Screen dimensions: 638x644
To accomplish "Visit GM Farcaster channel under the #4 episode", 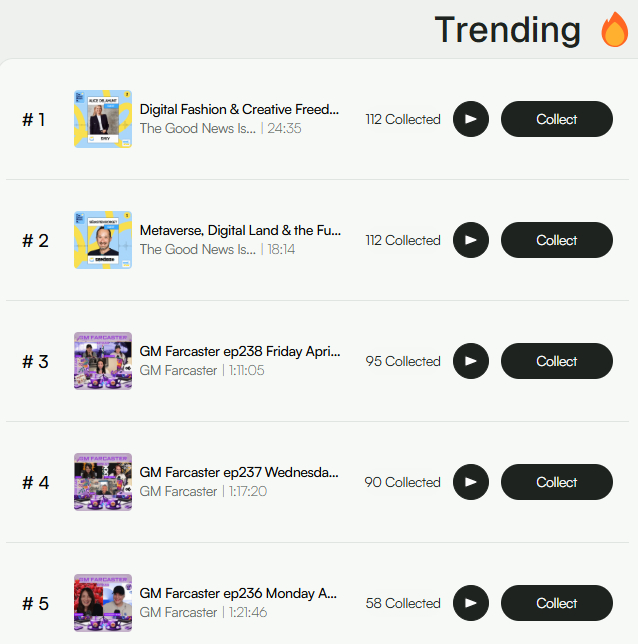I will pyautogui.click(x=178, y=492).
